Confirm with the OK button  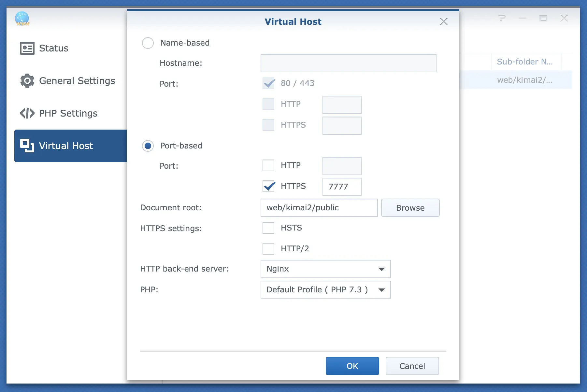coord(352,366)
